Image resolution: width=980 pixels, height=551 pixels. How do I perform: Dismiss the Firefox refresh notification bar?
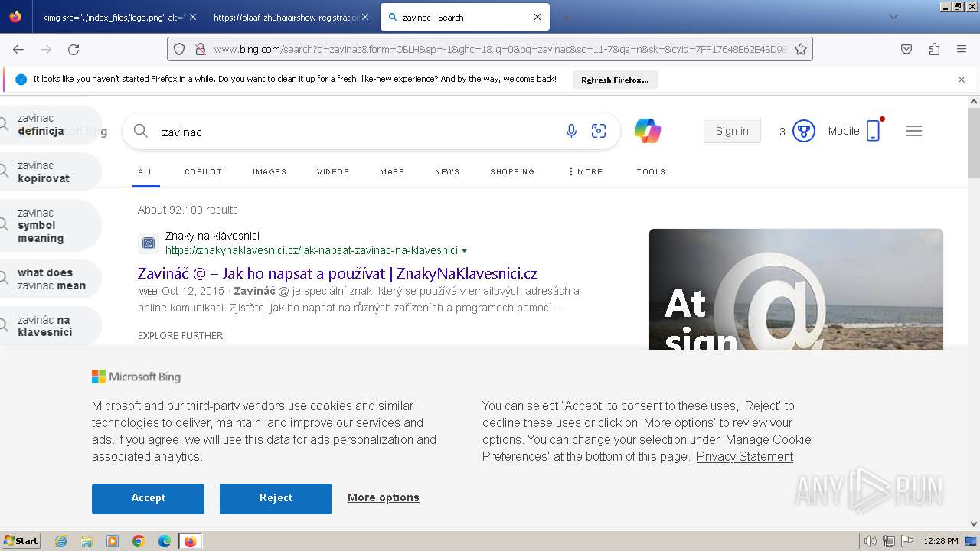(962, 80)
